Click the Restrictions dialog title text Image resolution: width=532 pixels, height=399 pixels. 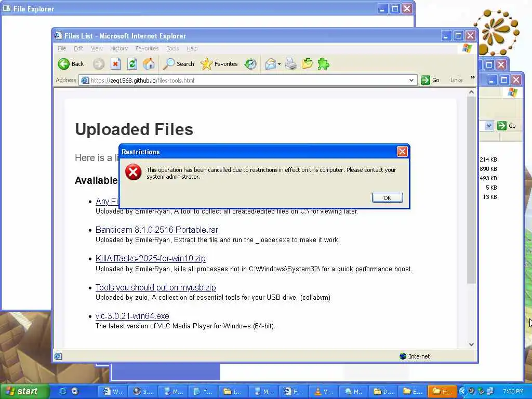tap(140, 152)
